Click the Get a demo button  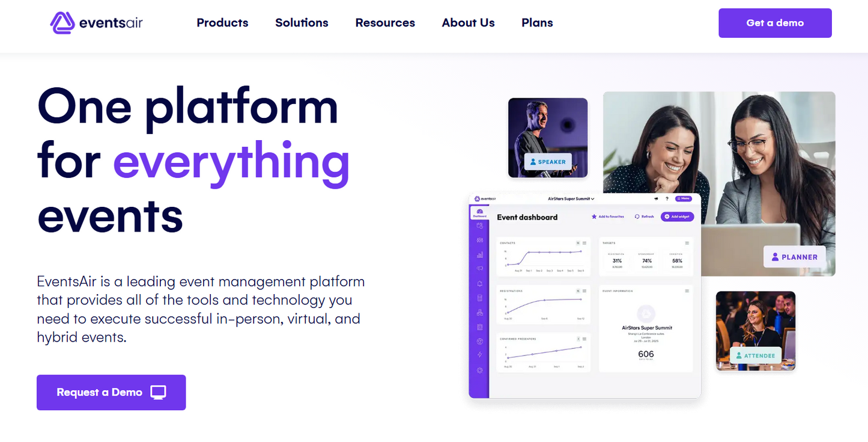pos(775,23)
